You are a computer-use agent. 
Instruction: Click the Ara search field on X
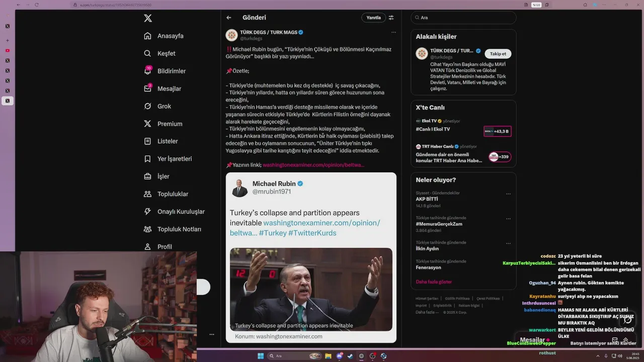pyautogui.click(x=463, y=18)
